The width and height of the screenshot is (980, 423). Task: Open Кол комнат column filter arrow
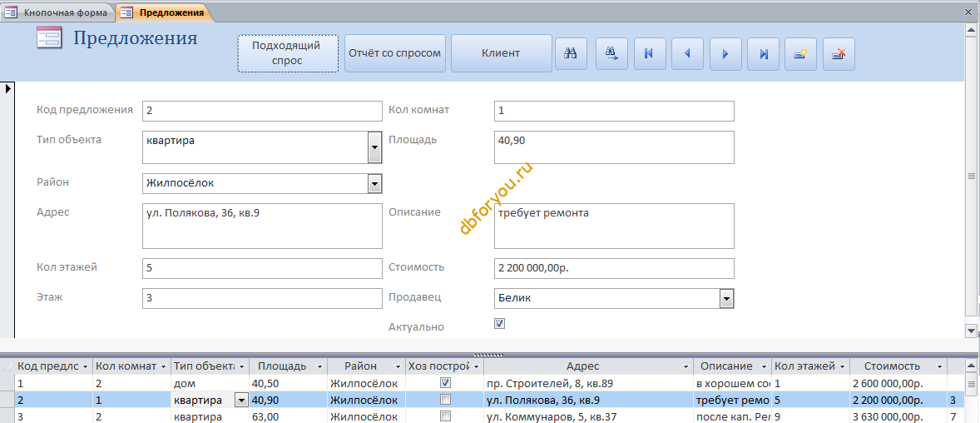[163, 366]
